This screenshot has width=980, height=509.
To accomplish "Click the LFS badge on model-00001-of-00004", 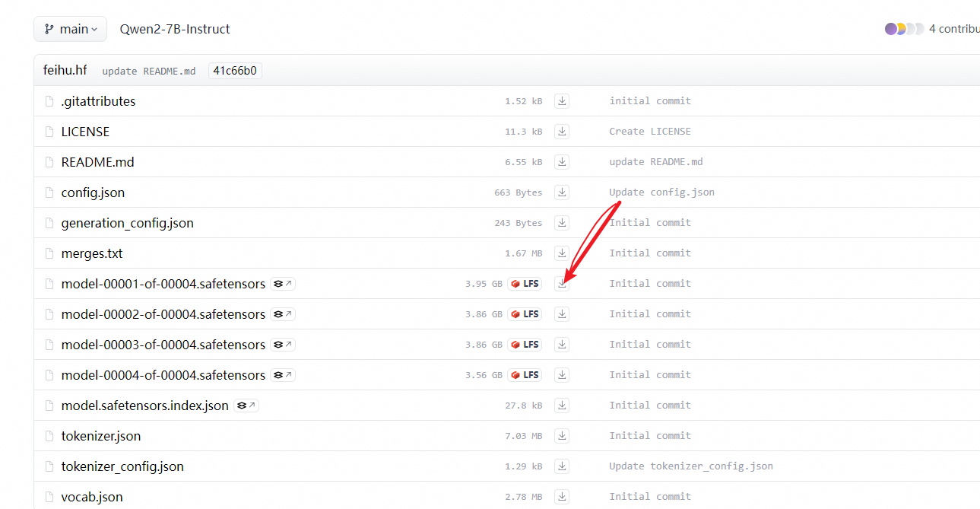I will pos(525,284).
